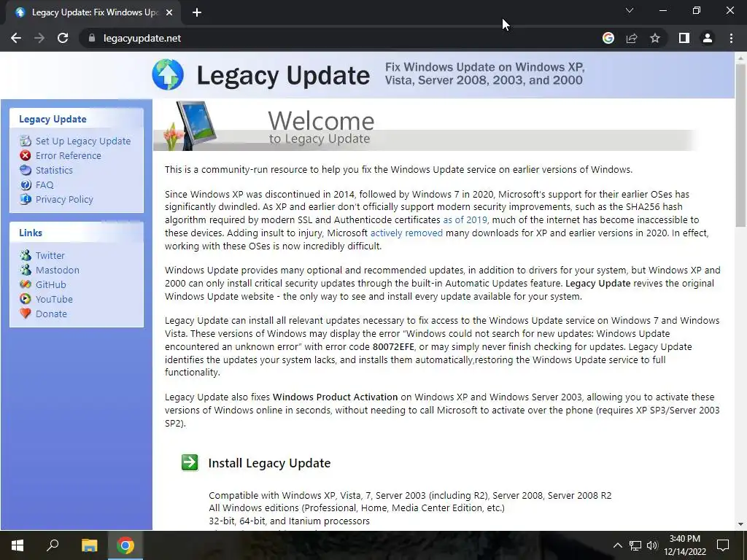Click the Install Legacy Update heading
The width and height of the screenshot is (747, 560).
(x=269, y=463)
